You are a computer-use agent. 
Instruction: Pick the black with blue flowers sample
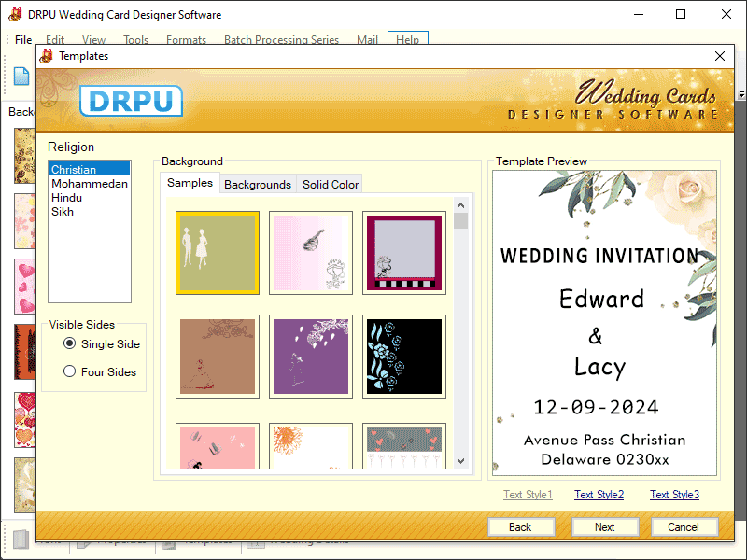click(x=404, y=357)
